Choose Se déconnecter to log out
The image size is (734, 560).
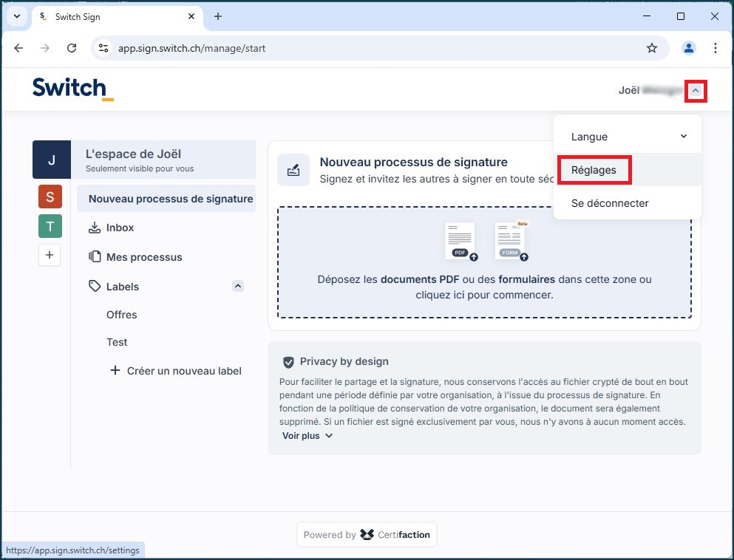click(x=610, y=203)
